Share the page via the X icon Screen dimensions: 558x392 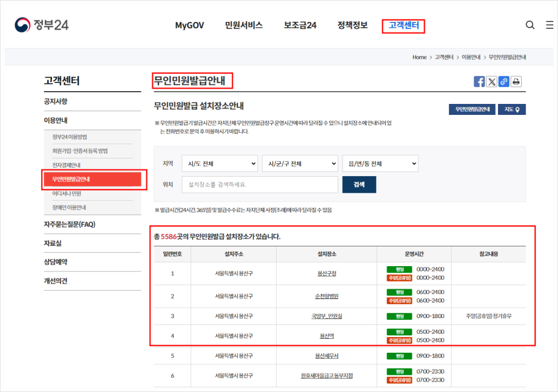[492, 81]
